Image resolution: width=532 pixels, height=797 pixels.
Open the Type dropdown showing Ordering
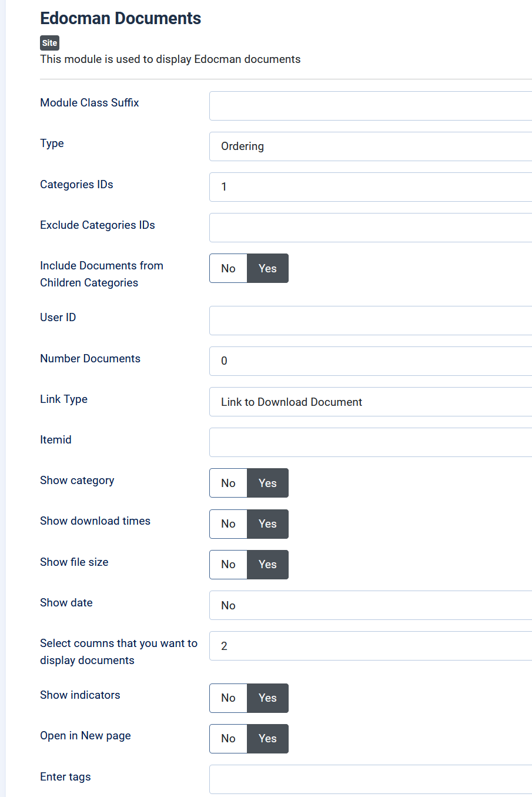(370, 146)
